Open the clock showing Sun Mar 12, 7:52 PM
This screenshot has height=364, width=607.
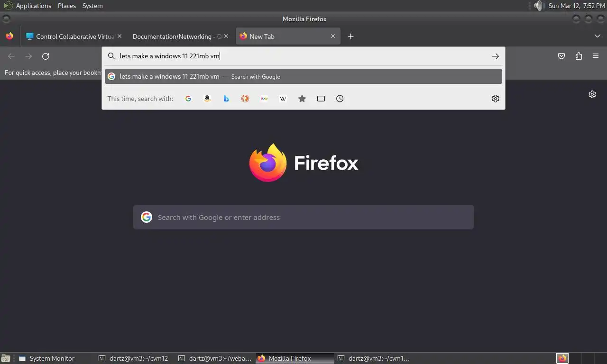(x=577, y=6)
